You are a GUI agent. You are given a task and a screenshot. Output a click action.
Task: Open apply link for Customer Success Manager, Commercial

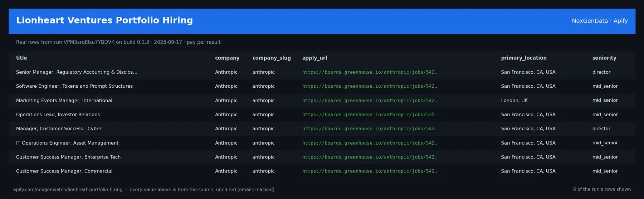click(370, 171)
